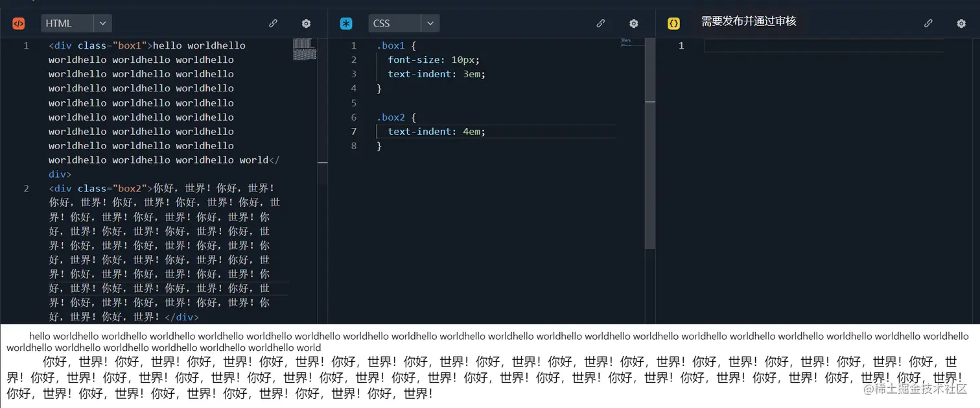This screenshot has height=408, width=980.
Task: Click the yellow JavaScript braces logo icon
Action: tap(673, 23)
